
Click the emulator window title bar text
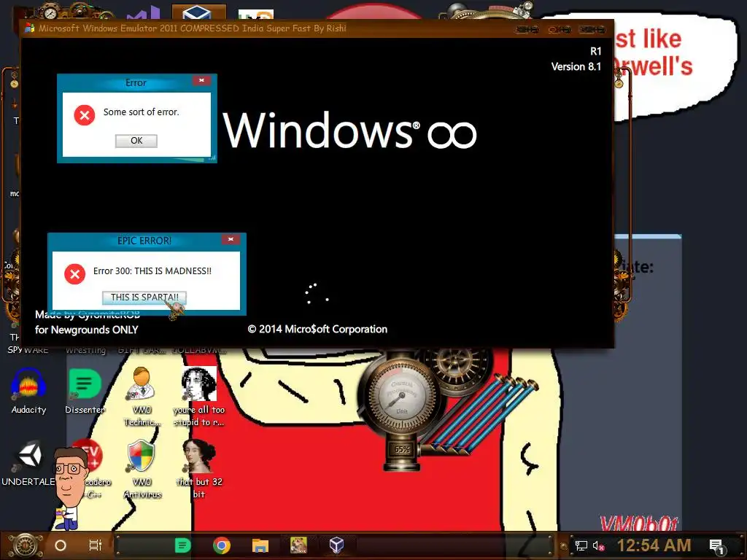(x=192, y=28)
